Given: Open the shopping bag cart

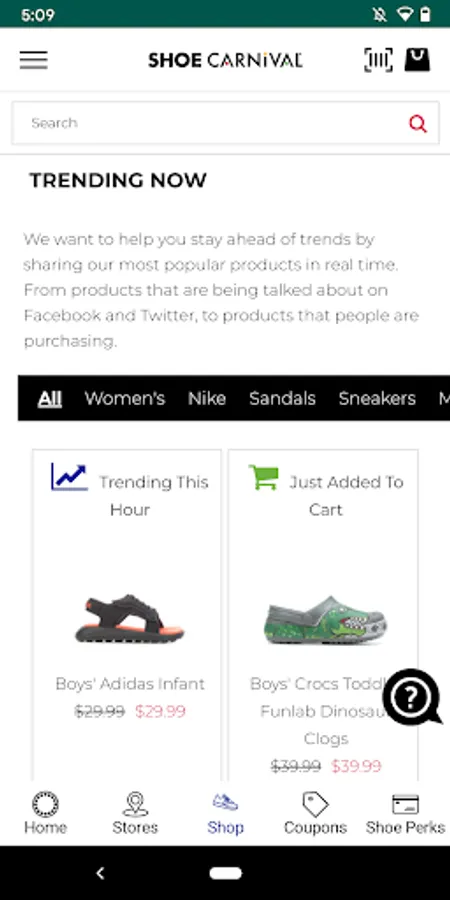Looking at the screenshot, I should (x=417, y=60).
